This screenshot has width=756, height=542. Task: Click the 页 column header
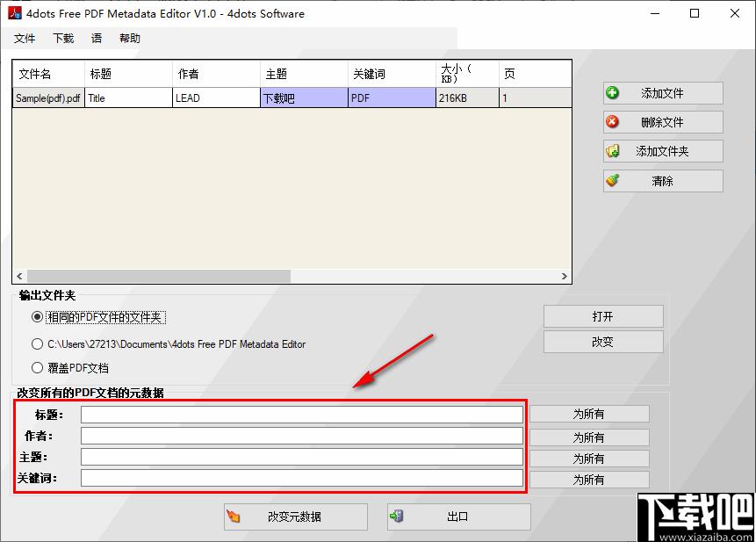[536, 74]
